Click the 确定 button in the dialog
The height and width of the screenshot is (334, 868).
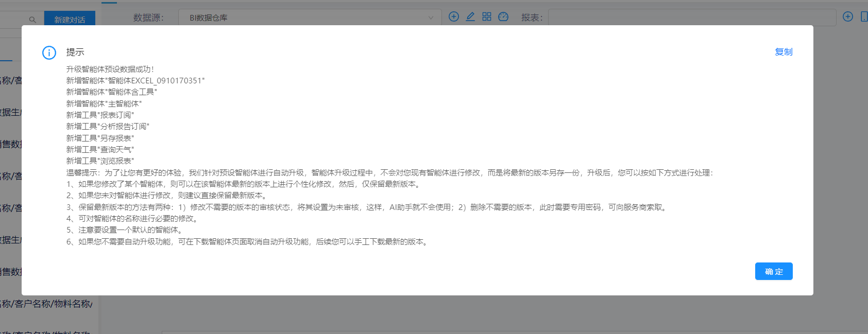click(774, 271)
